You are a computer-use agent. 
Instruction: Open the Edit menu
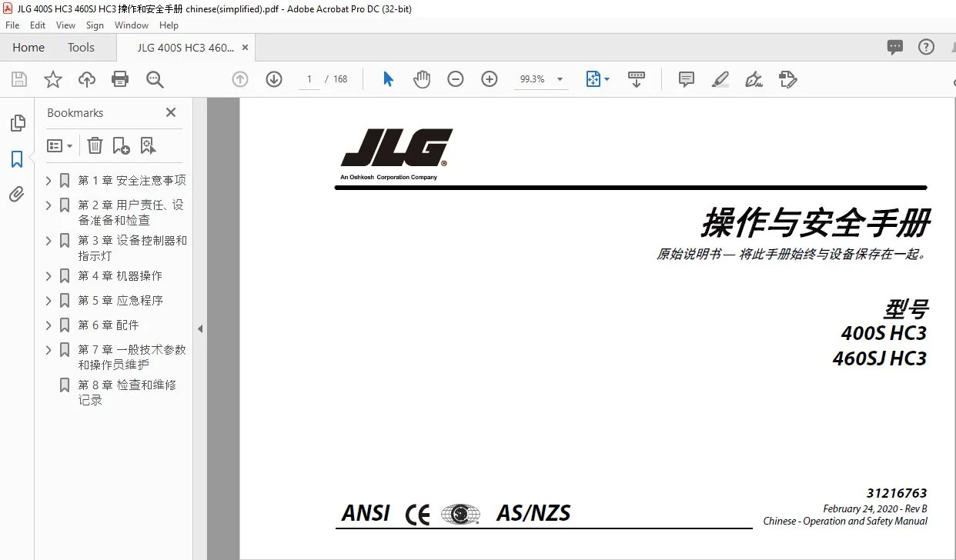point(38,25)
